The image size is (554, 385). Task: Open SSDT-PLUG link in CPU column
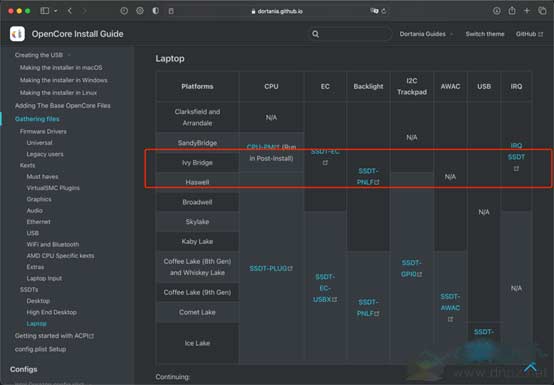point(271,268)
